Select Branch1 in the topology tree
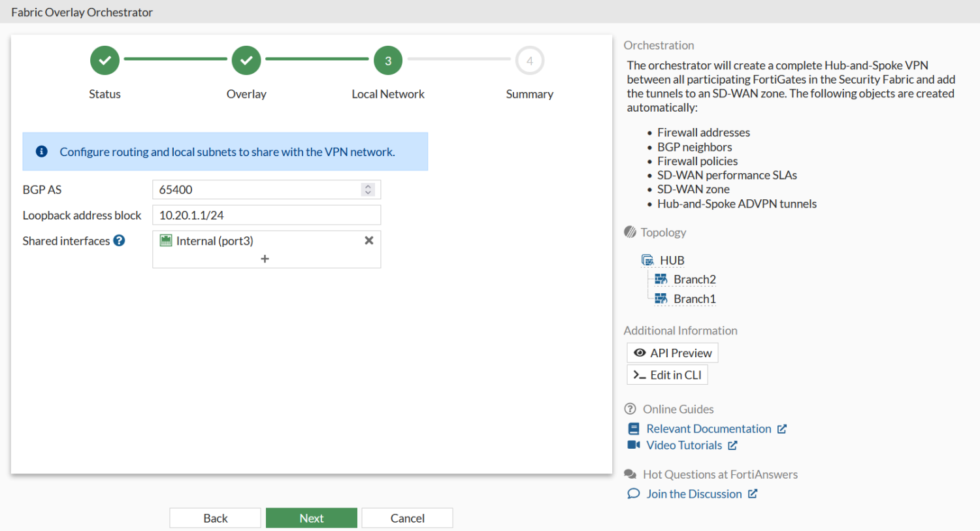Image resolution: width=980 pixels, height=531 pixels. 694,299
